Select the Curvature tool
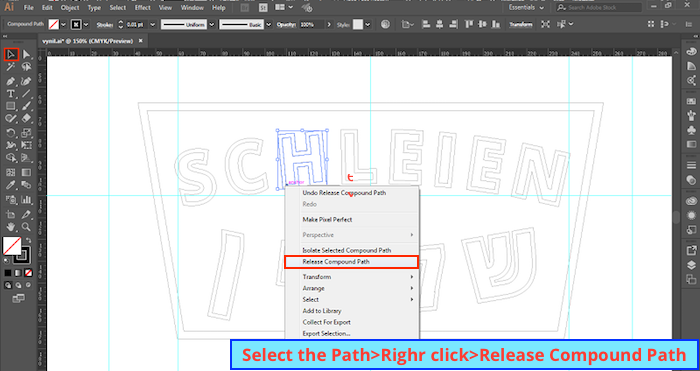 click(26, 81)
